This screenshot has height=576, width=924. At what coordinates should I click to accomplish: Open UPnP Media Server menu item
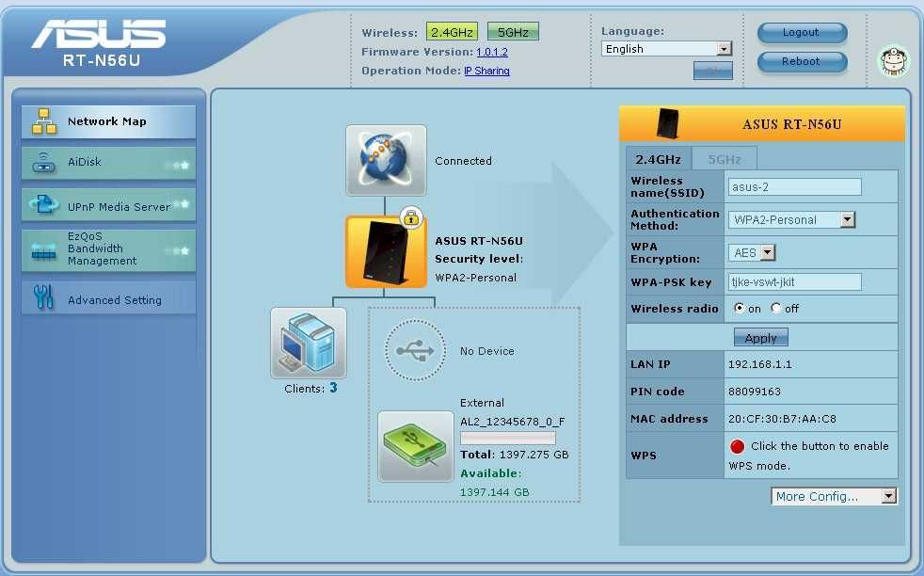(x=108, y=204)
